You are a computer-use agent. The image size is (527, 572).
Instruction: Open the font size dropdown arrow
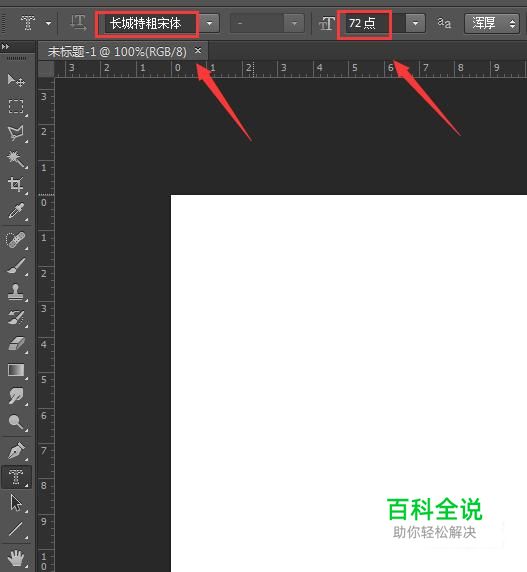(x=415, y=23)
